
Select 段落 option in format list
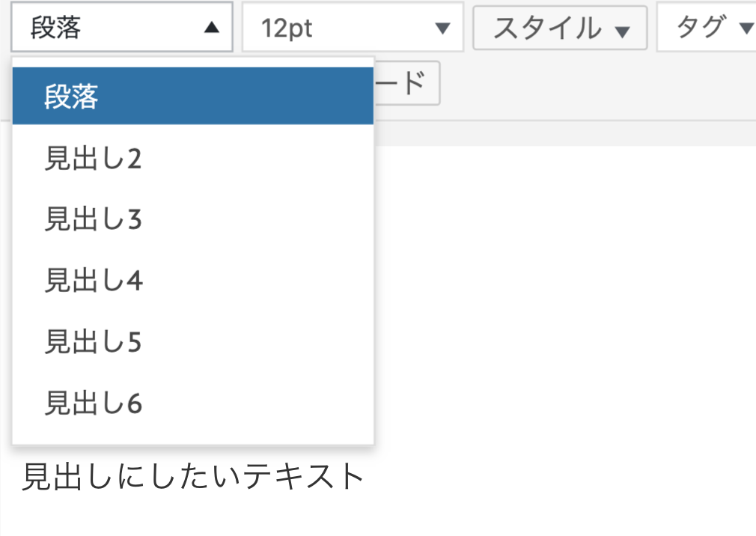point(193,96)
